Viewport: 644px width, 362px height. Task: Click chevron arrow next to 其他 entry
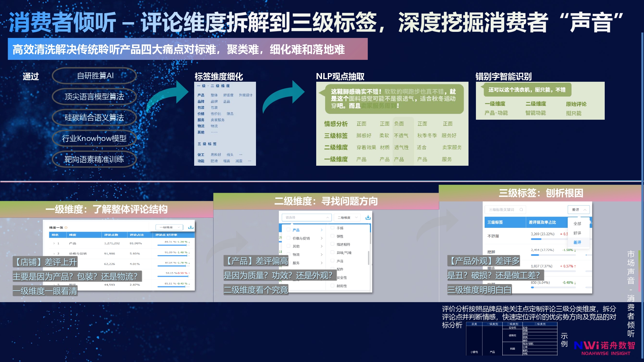pyautogui.click(x=321, y=246)
